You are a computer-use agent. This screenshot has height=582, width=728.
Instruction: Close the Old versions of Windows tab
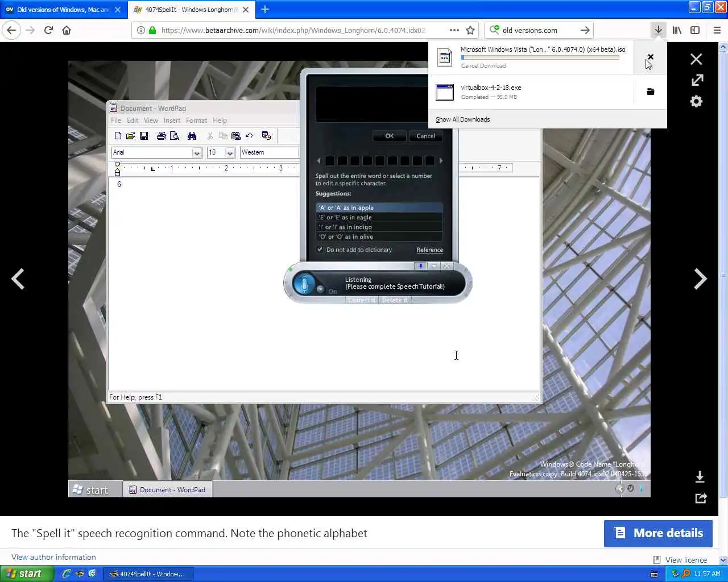coord(118,10)
